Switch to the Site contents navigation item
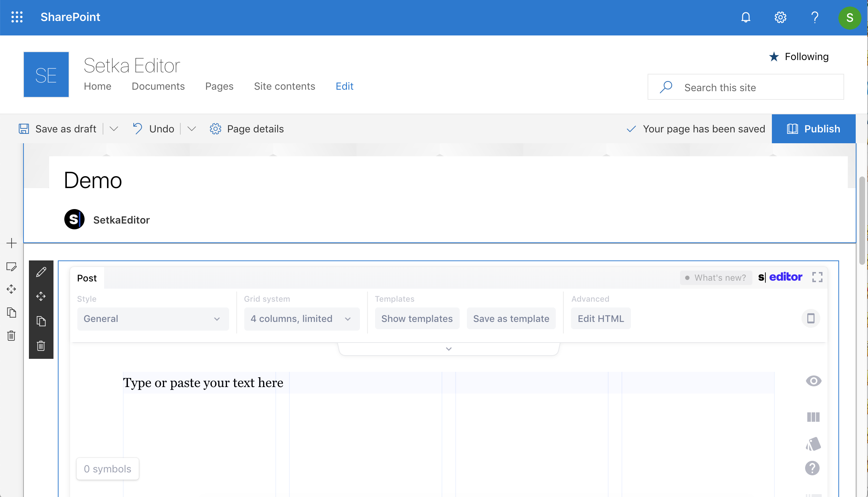This screenshot has width=868, height=497. coord(285,86)
